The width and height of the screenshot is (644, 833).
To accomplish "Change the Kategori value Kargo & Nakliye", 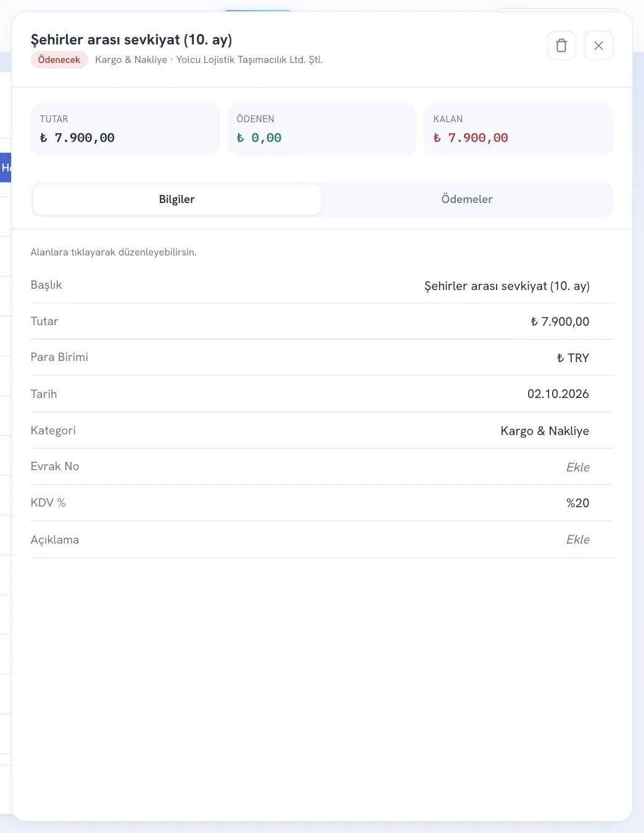I will pos(545,431).
